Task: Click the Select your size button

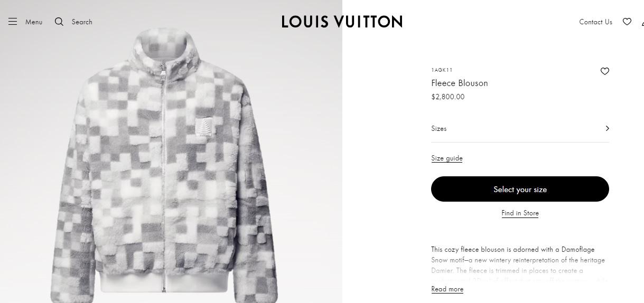Action: click(520, 189)
